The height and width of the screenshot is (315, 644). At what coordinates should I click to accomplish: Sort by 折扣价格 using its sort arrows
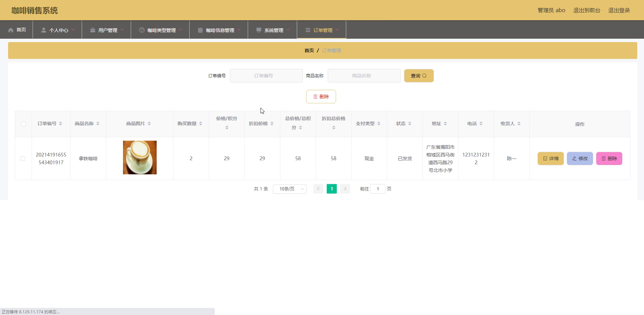point(272,124)
